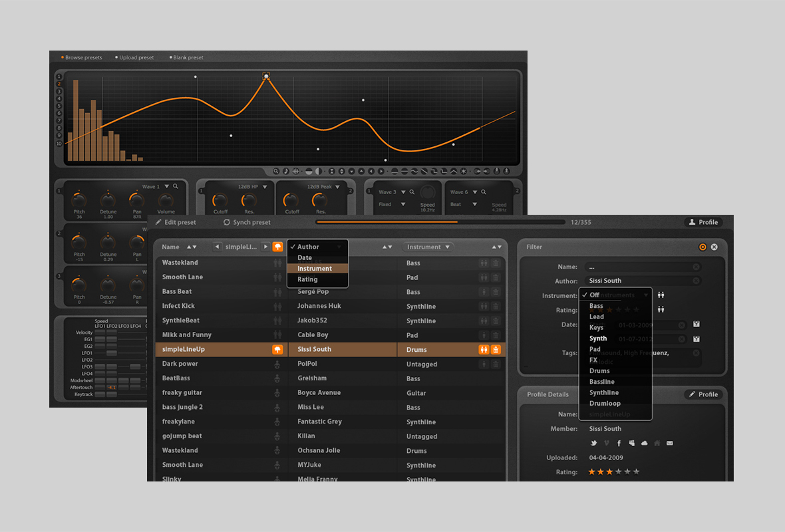Click the search icon beside Wave 1
This screenshot has width=785, height=532.
point(176,186)
